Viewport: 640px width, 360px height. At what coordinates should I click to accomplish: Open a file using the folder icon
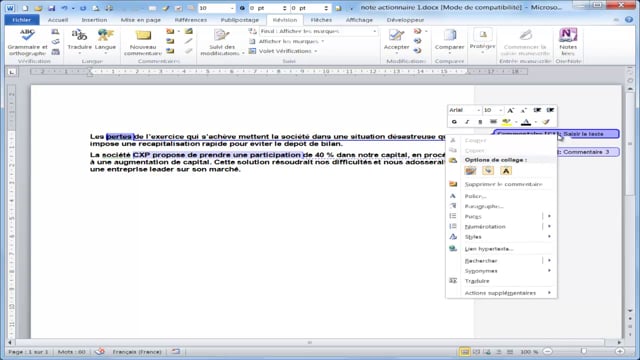coord(38,8)
